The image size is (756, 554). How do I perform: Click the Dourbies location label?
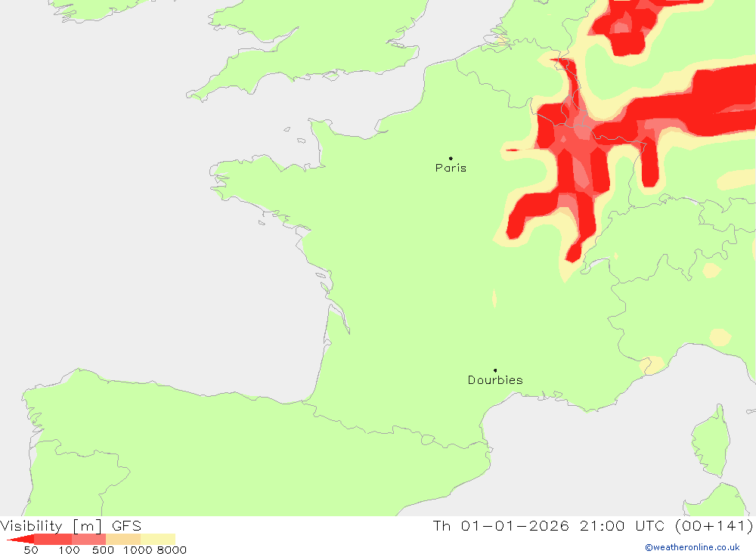pyautogui.click(x=495, y=380)
